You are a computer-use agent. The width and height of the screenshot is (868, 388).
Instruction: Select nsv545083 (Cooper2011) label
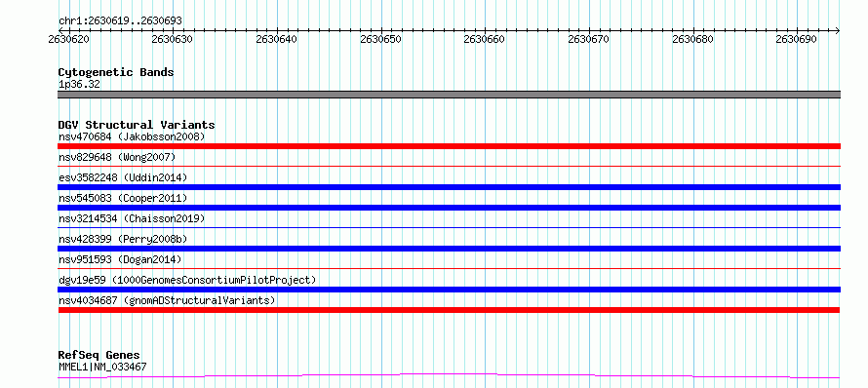click(123, 198)
